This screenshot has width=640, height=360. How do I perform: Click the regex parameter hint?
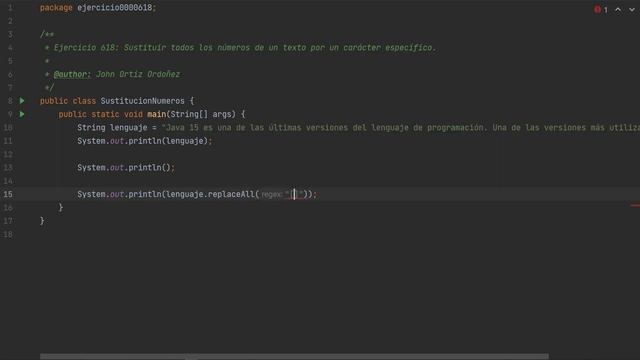[272, 194]
